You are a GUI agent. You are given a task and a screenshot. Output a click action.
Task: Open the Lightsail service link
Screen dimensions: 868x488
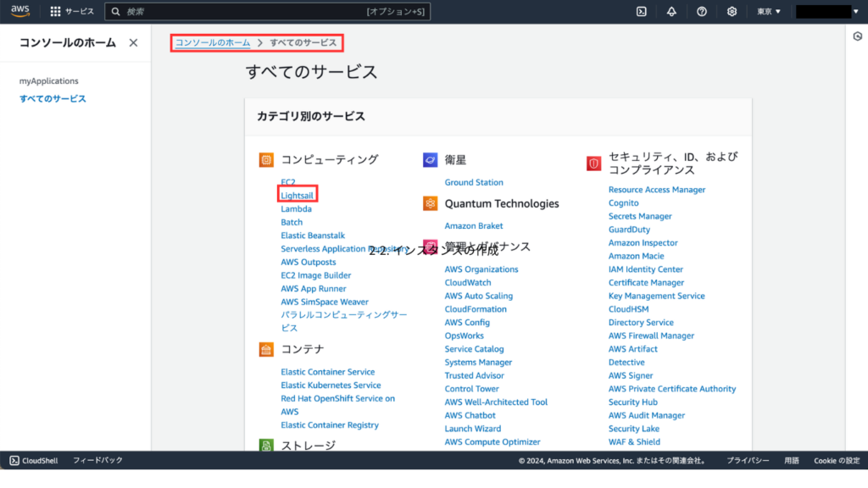297,194
